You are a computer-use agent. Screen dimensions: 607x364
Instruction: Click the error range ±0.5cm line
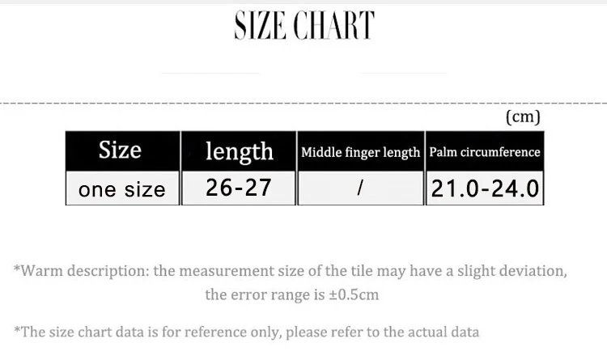(292, 294)
